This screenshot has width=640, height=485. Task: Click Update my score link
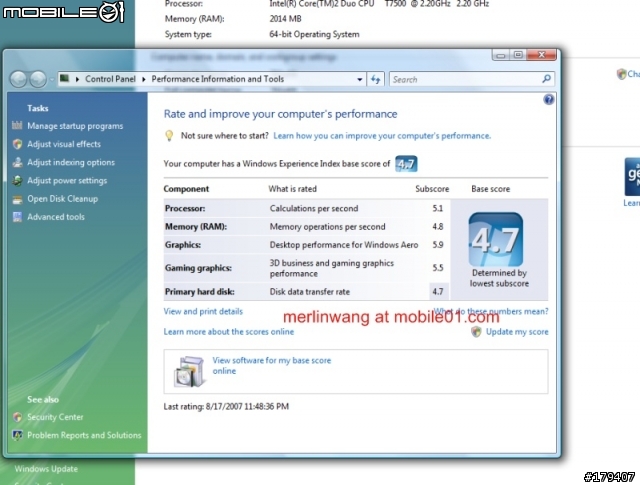[517, 332]
